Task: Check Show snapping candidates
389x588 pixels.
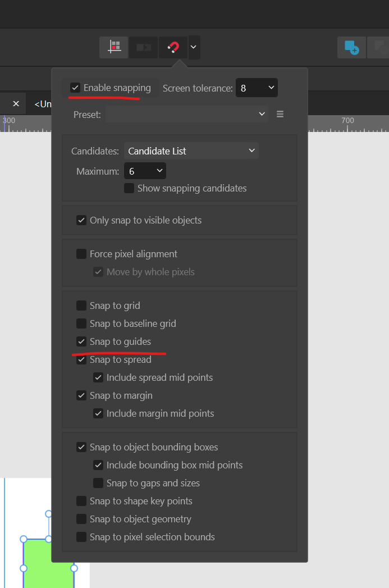Action: pos(129,188)
